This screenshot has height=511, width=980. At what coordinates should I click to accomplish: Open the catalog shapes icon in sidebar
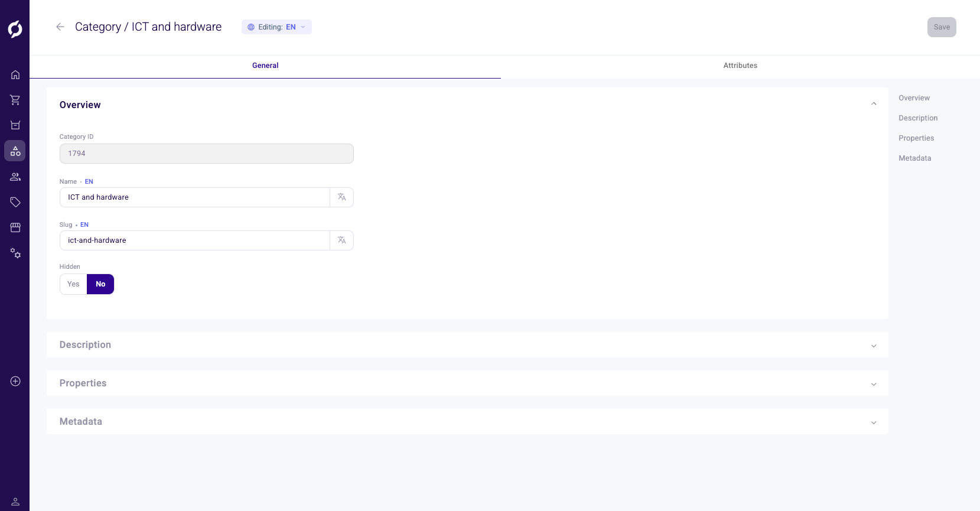coord(15,151)
